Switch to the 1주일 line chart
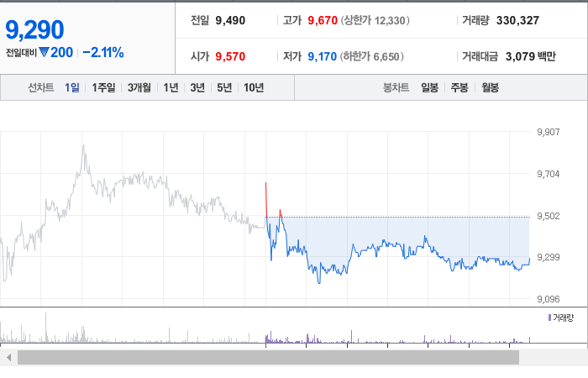This screenshot has height=378, width=588. coord(103,87)
